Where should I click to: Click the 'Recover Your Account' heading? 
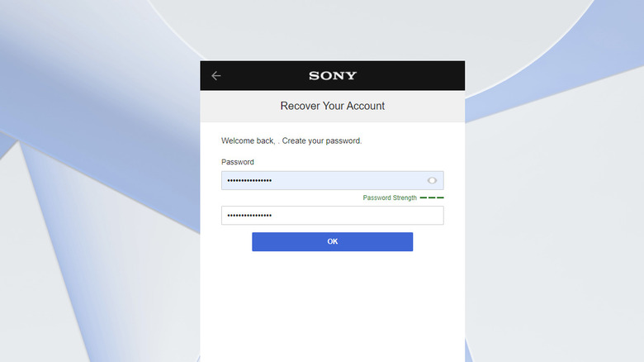pyautogui.click(x=332, y=106)
